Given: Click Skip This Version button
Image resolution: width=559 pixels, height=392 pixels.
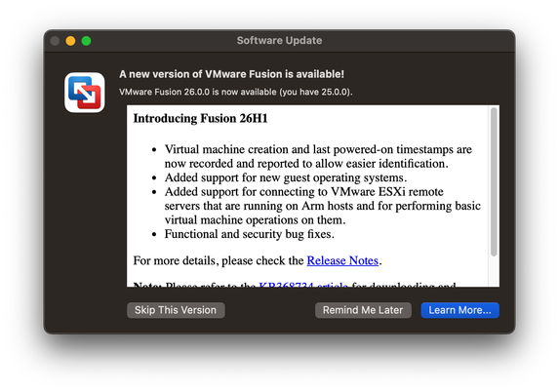Looking at the screenshot, I should coord(176,310).
